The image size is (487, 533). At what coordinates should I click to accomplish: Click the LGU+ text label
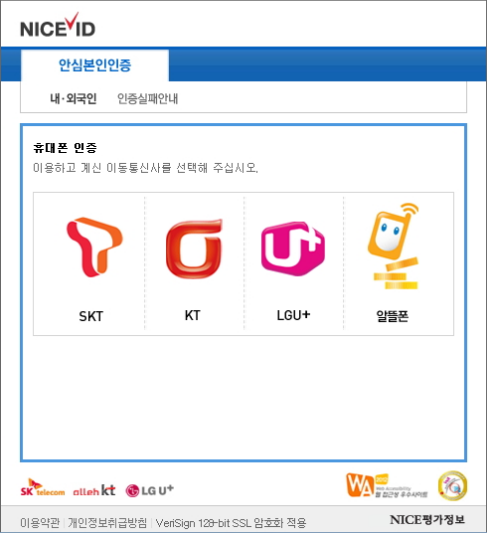[293, 315]
